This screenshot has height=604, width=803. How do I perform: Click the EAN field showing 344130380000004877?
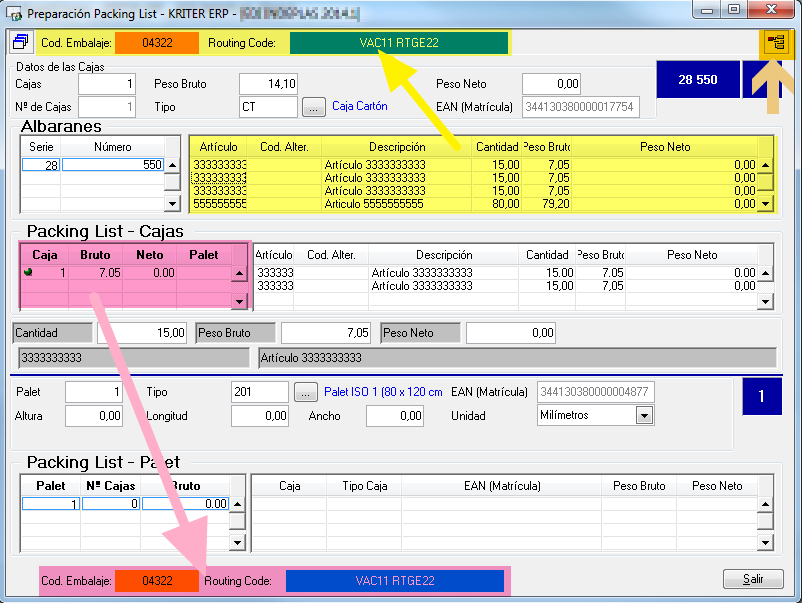[596, 392]
